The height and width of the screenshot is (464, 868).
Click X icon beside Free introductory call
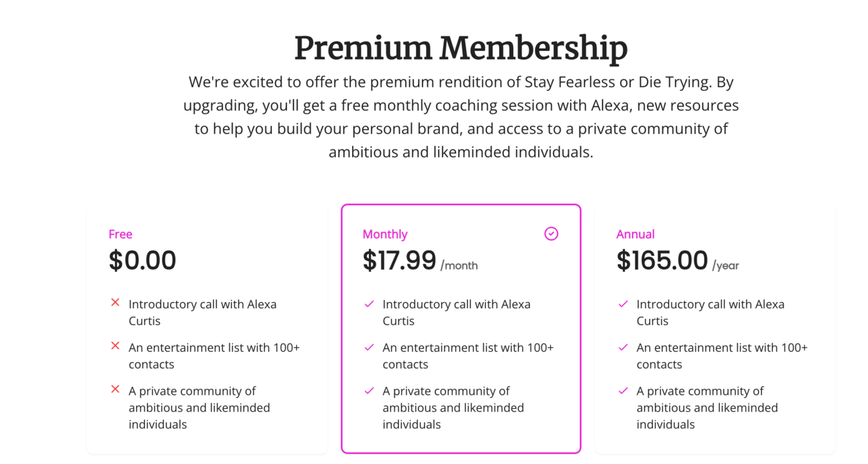coord(115,303)
